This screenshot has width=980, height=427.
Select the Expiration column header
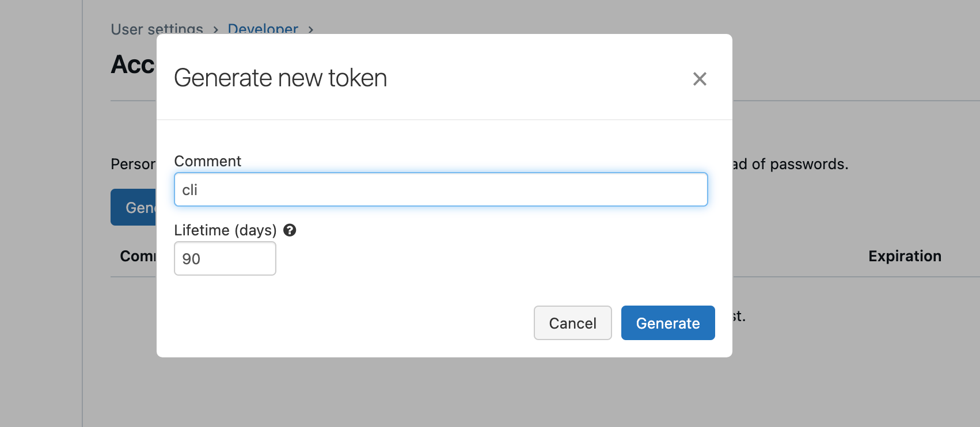(905, 256)
